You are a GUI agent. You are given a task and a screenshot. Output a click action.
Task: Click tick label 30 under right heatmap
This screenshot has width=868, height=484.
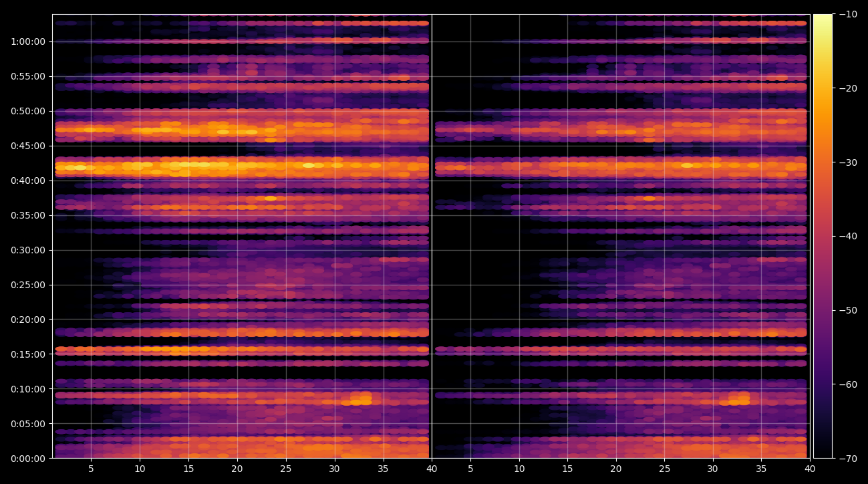pos(713,469)
